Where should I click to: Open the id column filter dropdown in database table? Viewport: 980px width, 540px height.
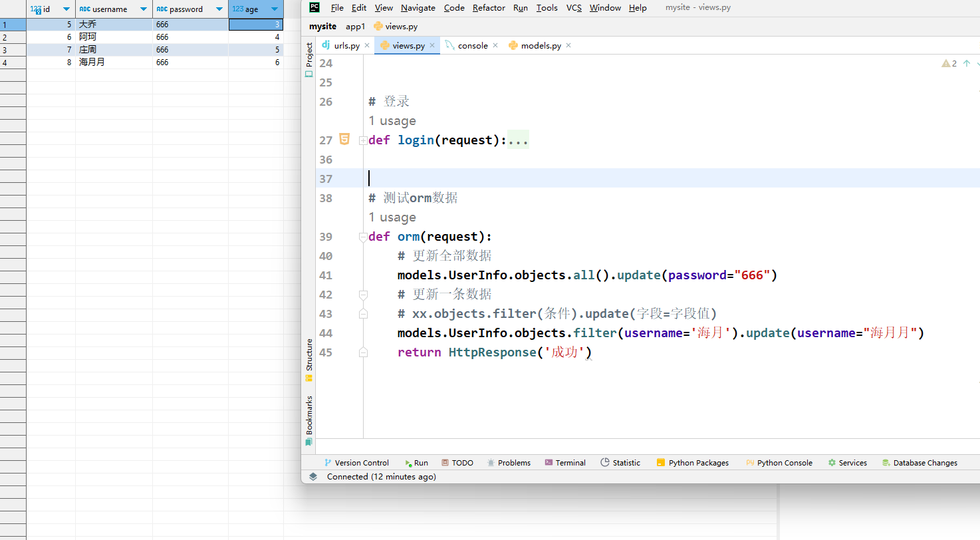pyautogui.click(x=66, y=9)
